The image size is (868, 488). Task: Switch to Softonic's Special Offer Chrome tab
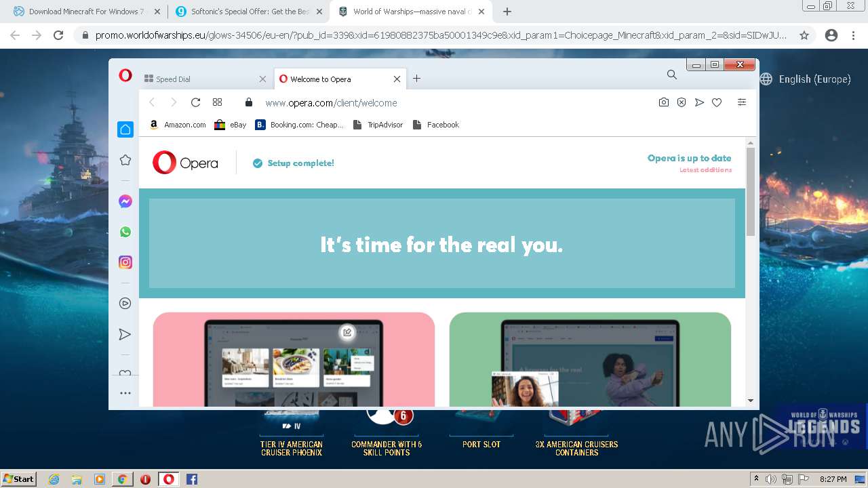pyautogui.click(x=248, y=12)
